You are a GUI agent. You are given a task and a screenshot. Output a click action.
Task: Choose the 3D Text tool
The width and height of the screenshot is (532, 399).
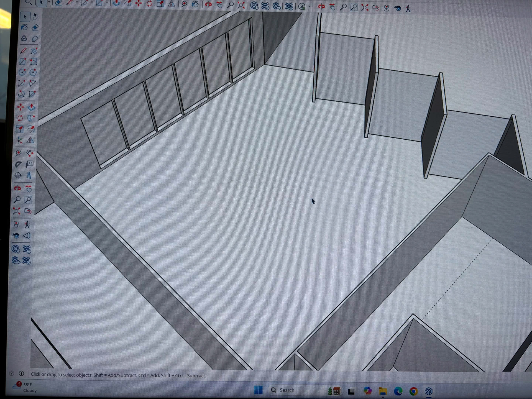pyautogui.click(x=29, y=175)
